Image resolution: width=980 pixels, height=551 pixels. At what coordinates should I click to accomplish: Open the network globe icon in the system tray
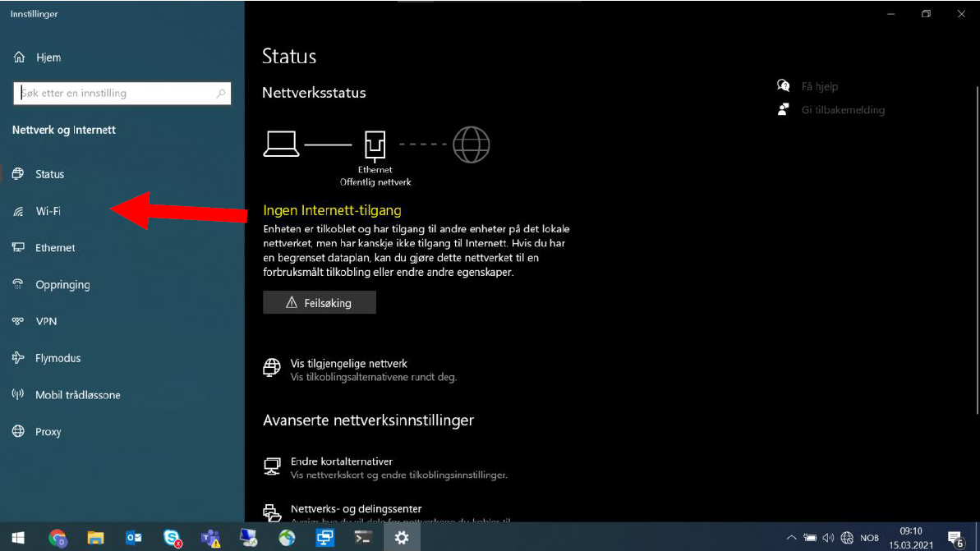[x=847, y=538]
